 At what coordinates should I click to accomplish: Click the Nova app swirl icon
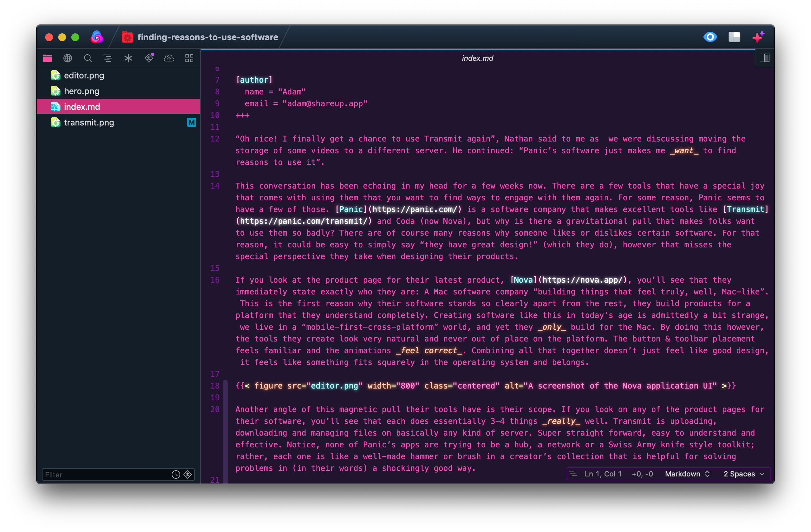[97, 37]
